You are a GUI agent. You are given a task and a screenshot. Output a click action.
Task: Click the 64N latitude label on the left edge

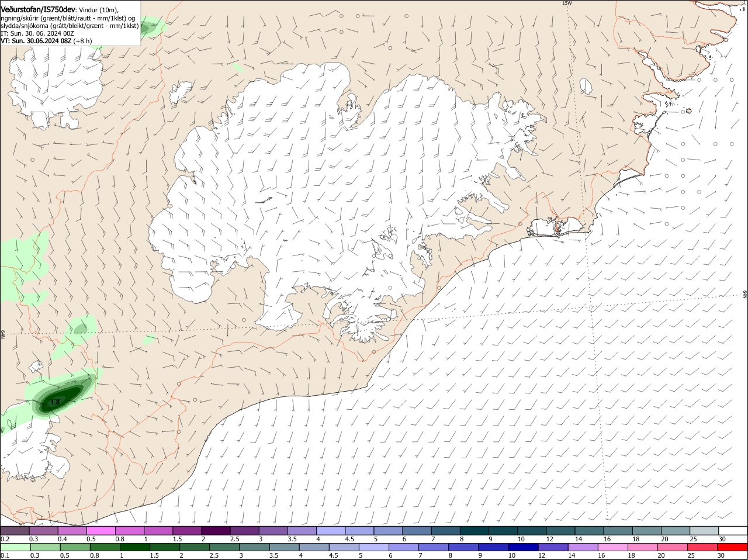[x=2, y=334]
